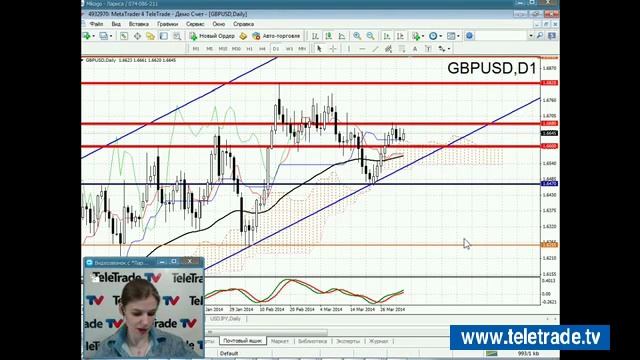Open the Вставка menu

pyautogui.click(x=138, y=24)
